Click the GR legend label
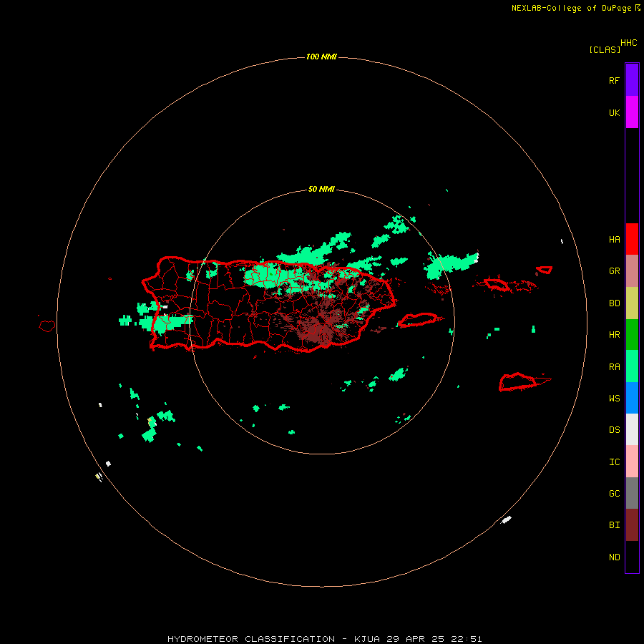The image size is (644, 644). (x=614, y=271)
